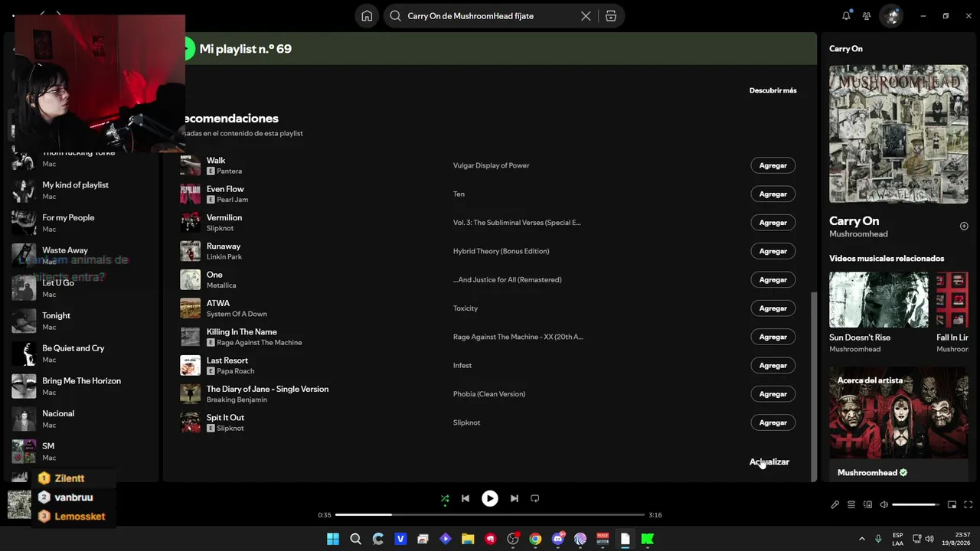The width and height of the screenshot is (980, 551).
Task: Open Descubrir más link
Action: click(x=773, y=90)
